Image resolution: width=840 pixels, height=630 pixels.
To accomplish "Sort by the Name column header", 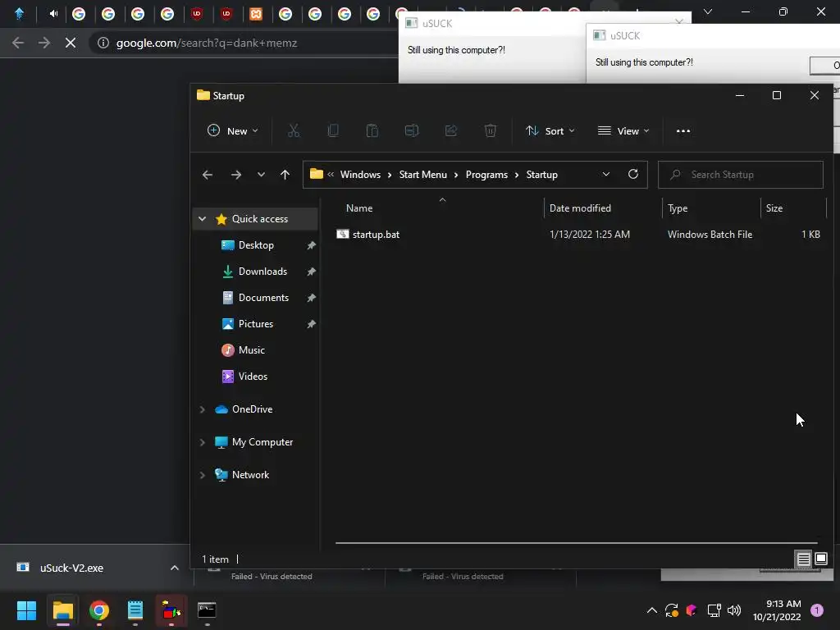I will (359, 208).
